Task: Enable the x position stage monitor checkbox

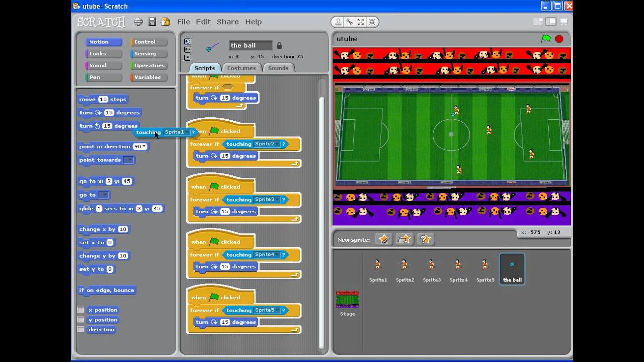Action: (80, 310)
